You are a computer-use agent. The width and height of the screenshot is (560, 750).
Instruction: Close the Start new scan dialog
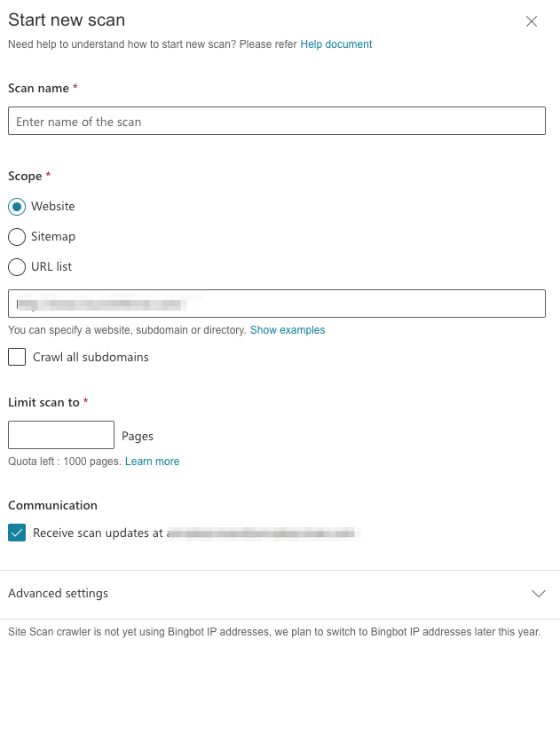point(531,21)
